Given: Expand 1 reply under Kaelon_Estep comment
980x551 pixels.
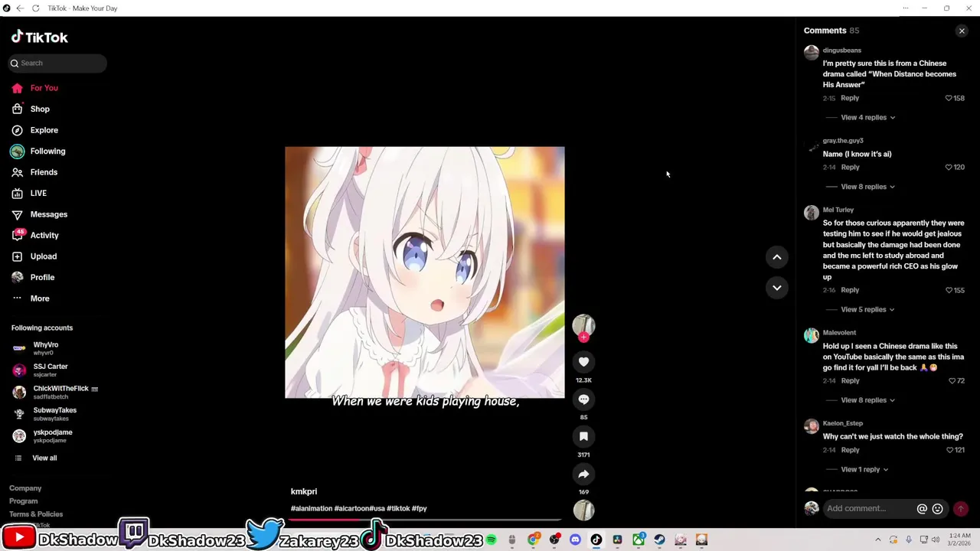Looking at the screenshot, I should tap(864, 469).
